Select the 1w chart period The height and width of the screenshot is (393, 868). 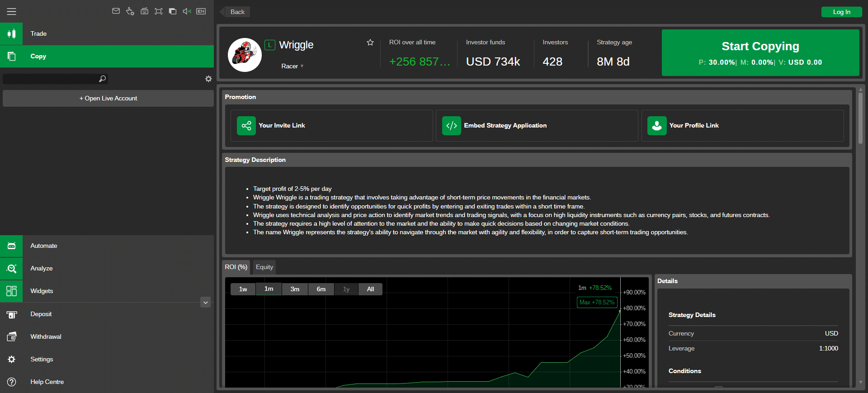(243, 289)
